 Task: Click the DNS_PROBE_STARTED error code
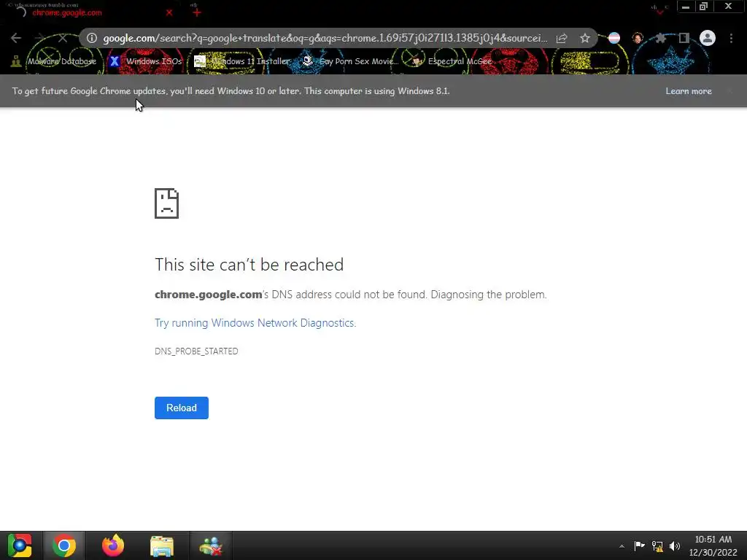coord(196,351)
